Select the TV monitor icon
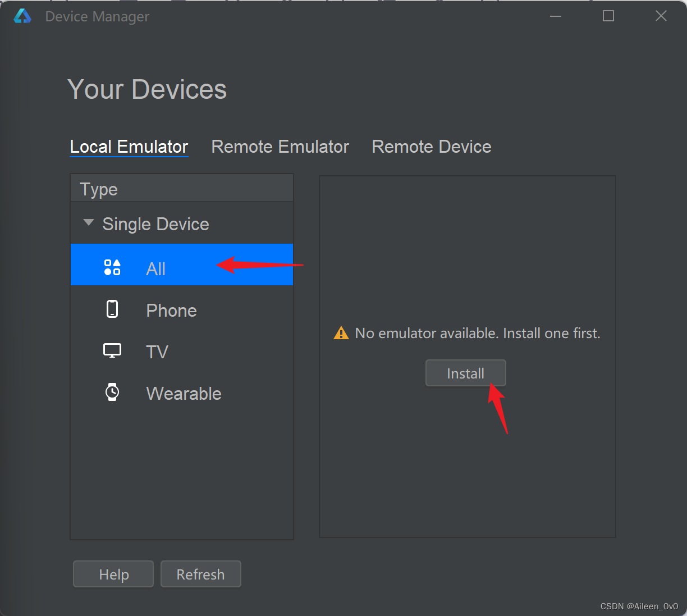 tap(112, 350)
